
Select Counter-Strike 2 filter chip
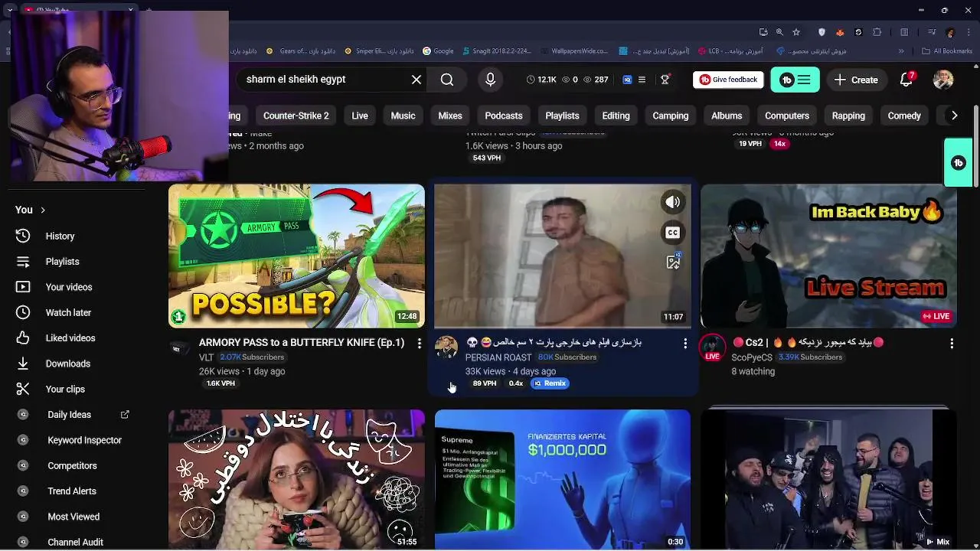[x=296, y=116]
